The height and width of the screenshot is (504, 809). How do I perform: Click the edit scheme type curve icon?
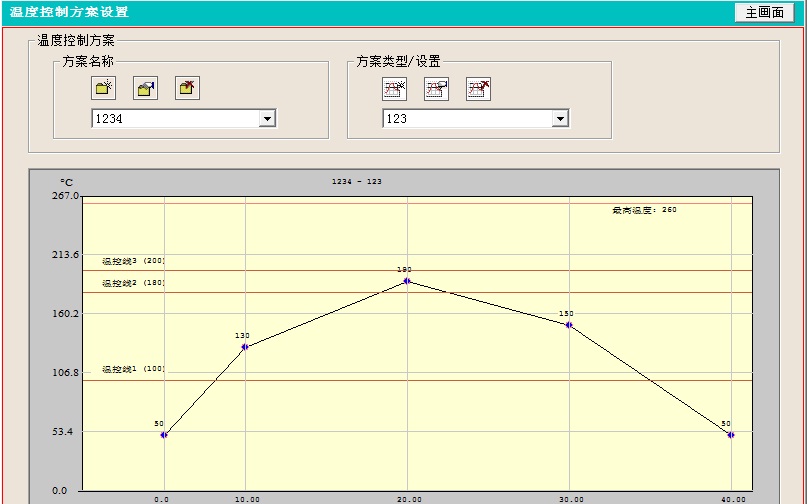coord(436,88)
